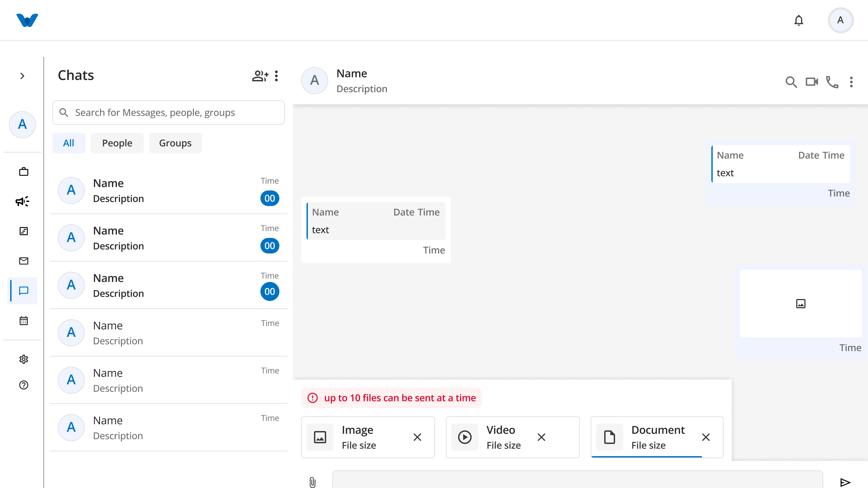Open the sent image thumbnail message
868x488 pixels.
[x=801, y=304]
